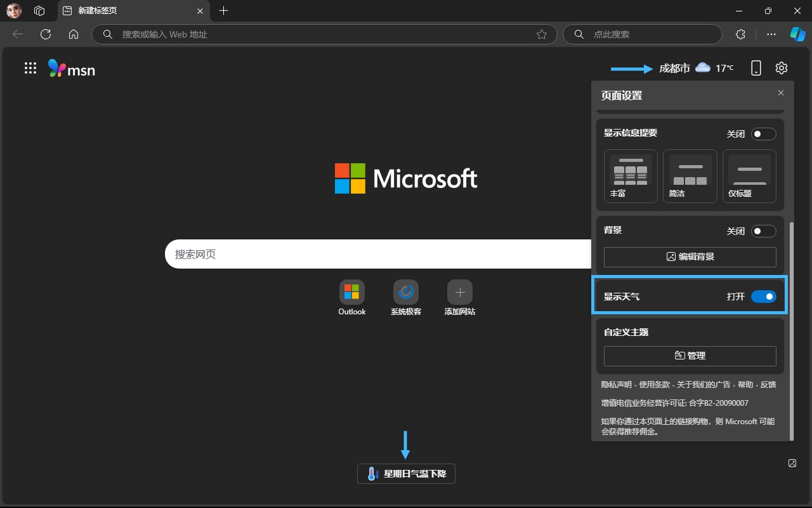Viewport: 812px width, 508px height.
Task: Open the MSN app launcher grid
Action: 30,68
